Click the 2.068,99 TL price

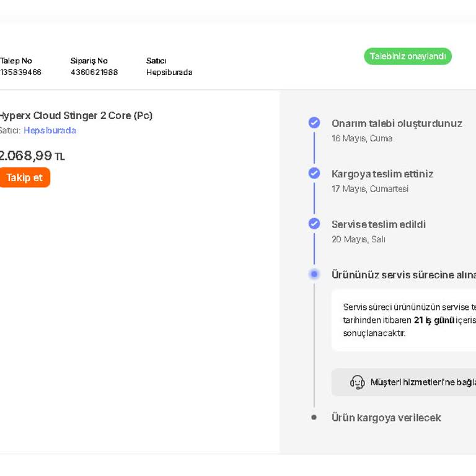tap(31, 156)
